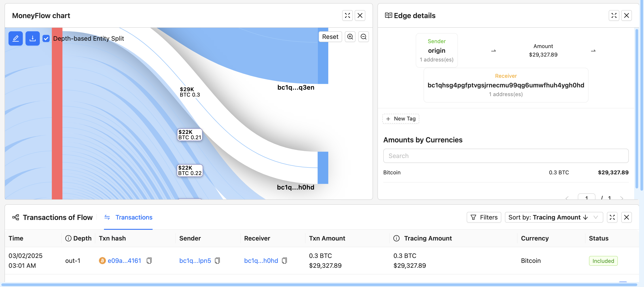Zoom out of the MoneyFlow chart

click(364, 37)
